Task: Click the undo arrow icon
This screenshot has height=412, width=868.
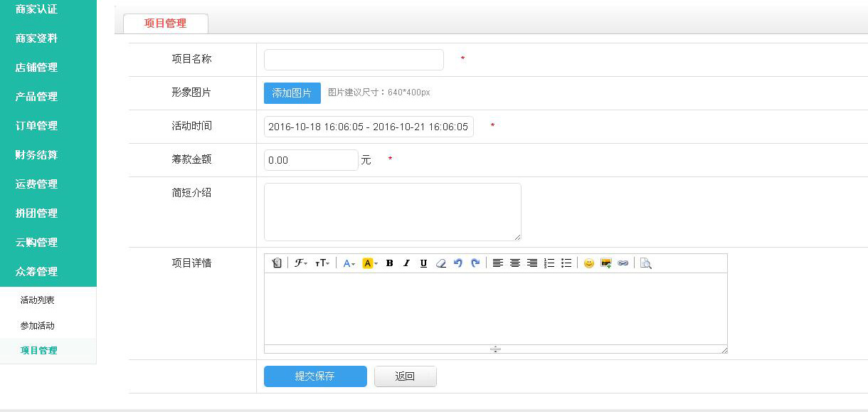Action: (458, 263)
